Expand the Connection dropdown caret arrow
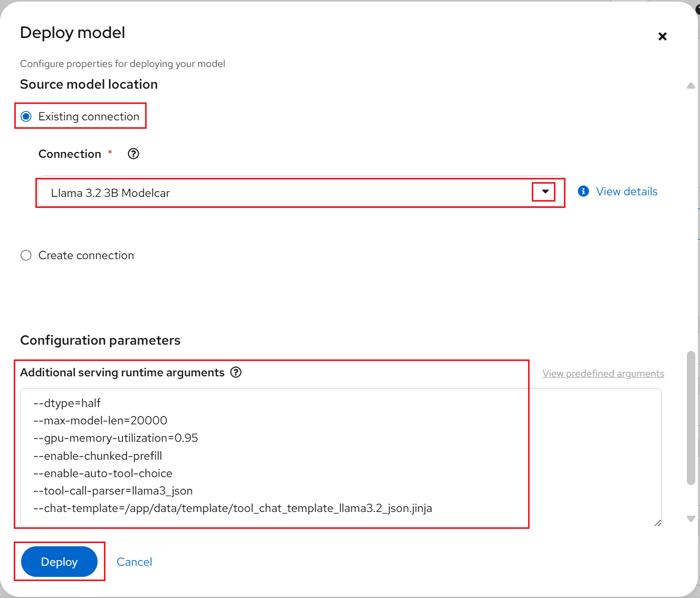Screen dimensions: 700x598 coord(545,192)
